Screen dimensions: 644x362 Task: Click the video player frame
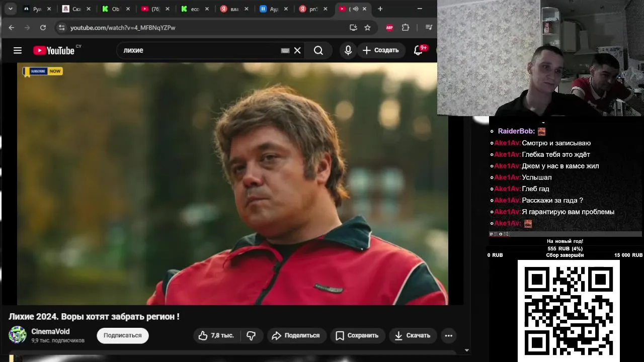[232, 184]
